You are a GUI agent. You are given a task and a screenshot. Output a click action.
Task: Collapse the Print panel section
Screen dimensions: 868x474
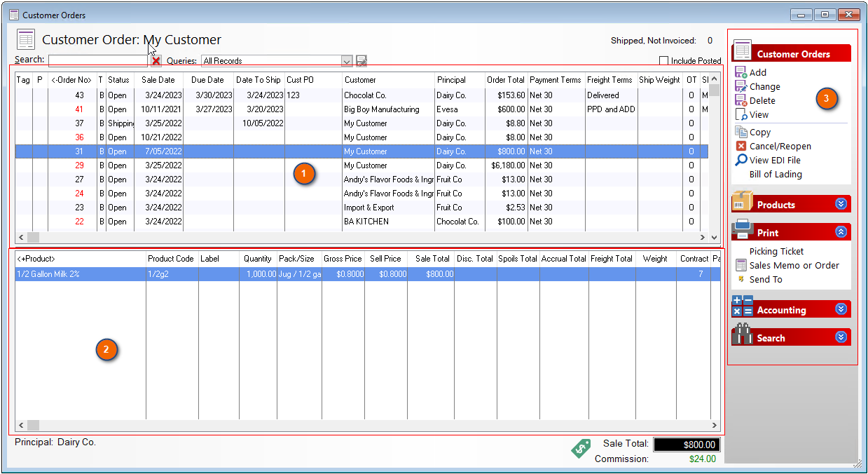click(841, 232)
